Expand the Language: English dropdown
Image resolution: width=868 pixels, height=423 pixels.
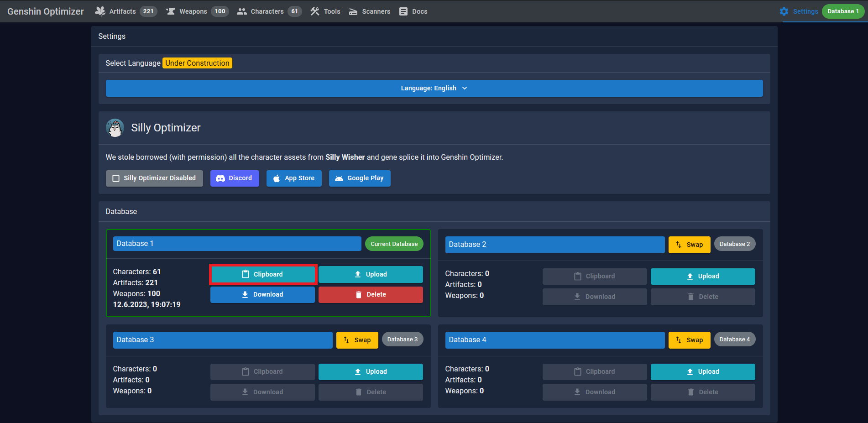click(434, 89)
